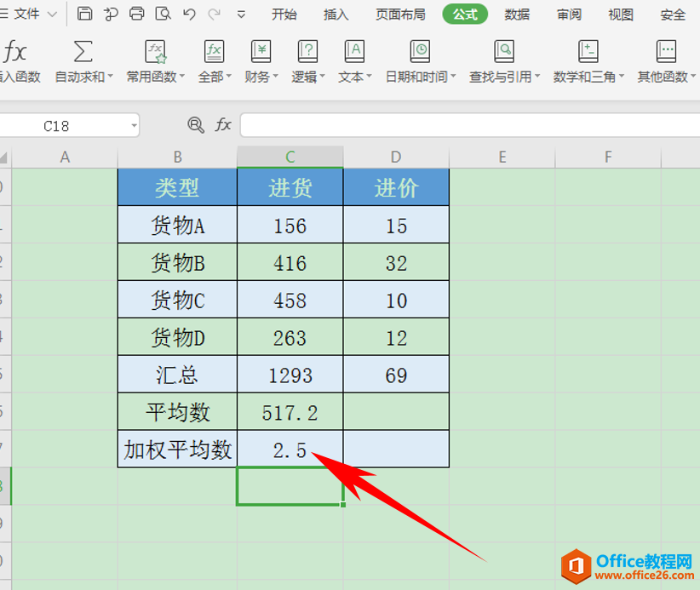Click the Insert Function fx icon
The width and height of the screenshot is (700, 590).
click(15, 51)
